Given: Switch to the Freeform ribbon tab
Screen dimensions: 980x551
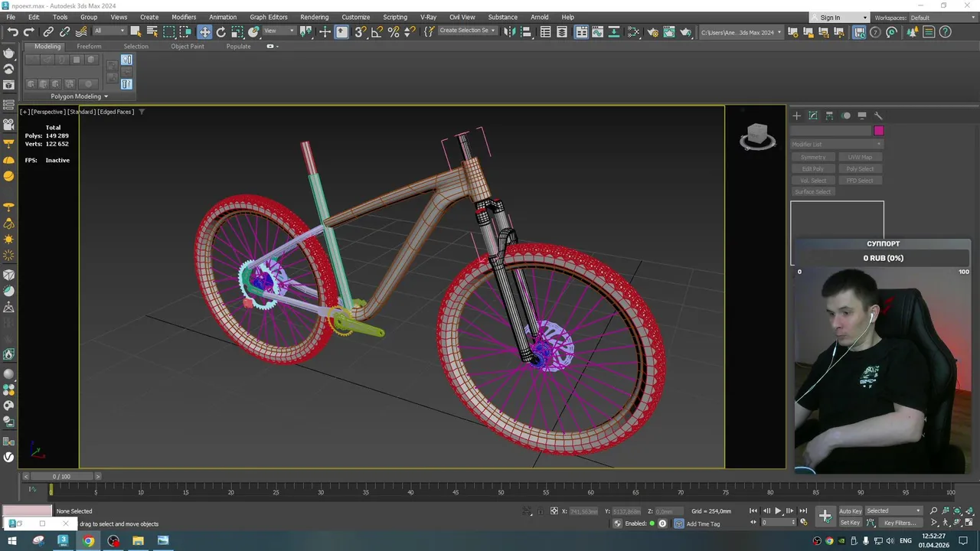Looking at the screenshot, I should (x=89, y=47).
